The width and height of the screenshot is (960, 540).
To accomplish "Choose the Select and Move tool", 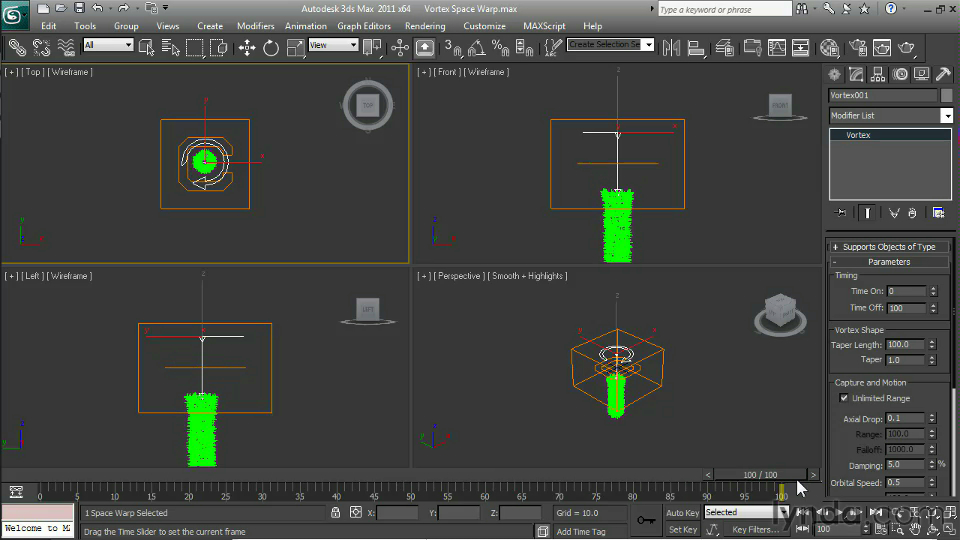I will (247, 47).
